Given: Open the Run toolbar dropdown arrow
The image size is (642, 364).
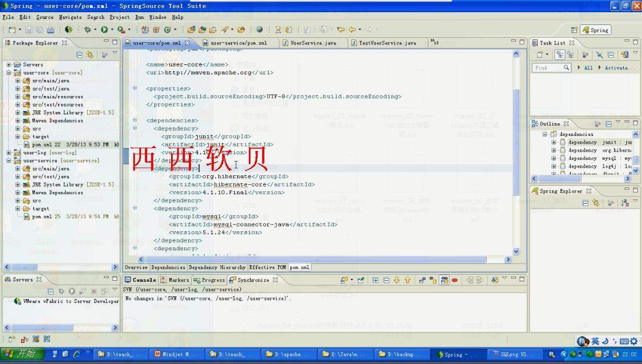Looking at the screenshot, I should pyautogui.click(x=112, y=30).
